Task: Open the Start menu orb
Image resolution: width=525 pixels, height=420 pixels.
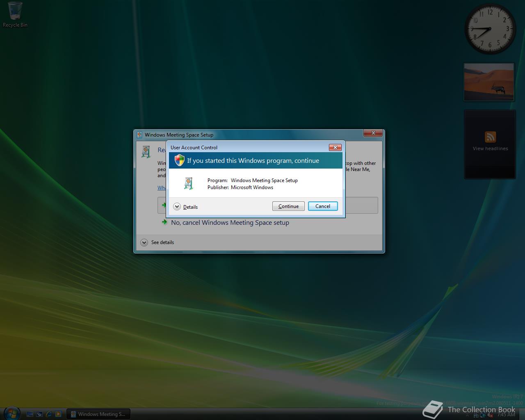Action: pos(11,413)
